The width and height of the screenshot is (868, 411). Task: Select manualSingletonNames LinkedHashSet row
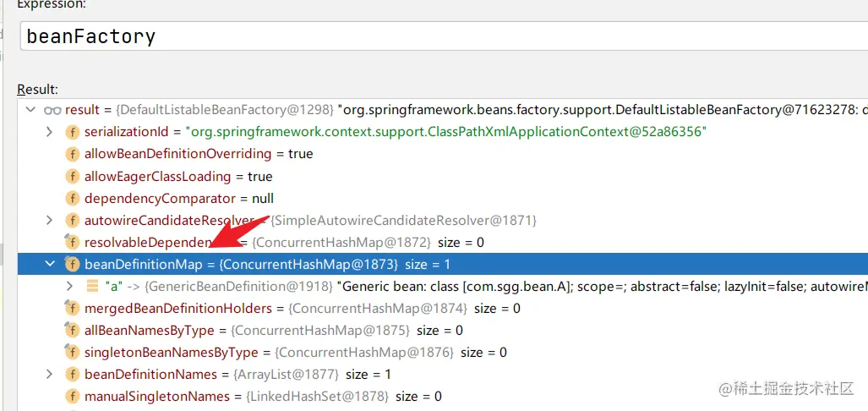point(263,397)
